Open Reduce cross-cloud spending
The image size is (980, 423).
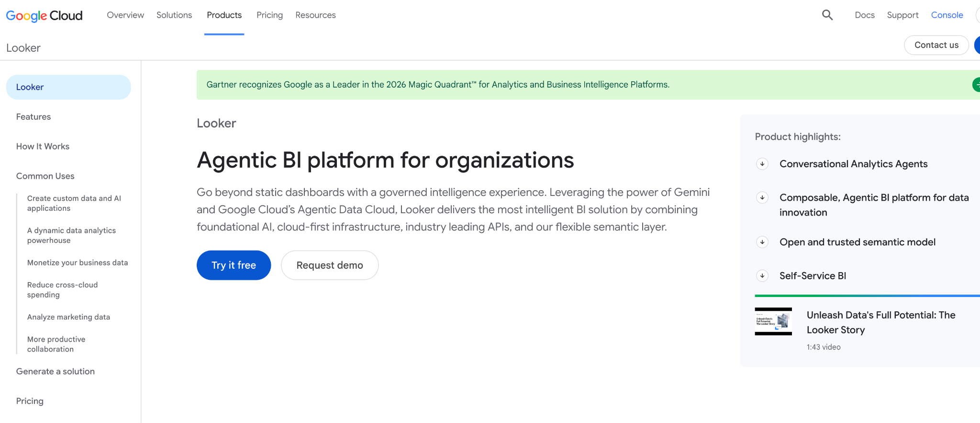[63, 290]
